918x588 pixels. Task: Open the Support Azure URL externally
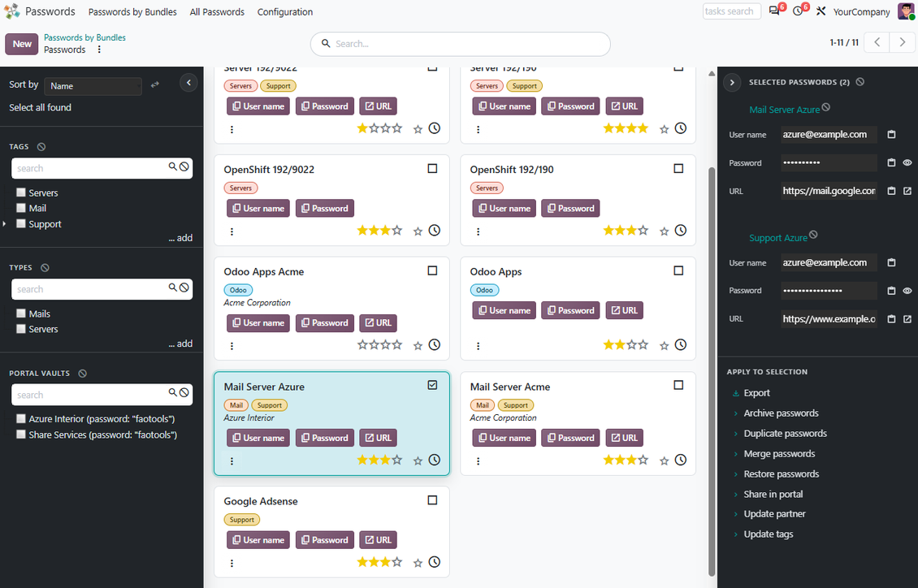907,319
